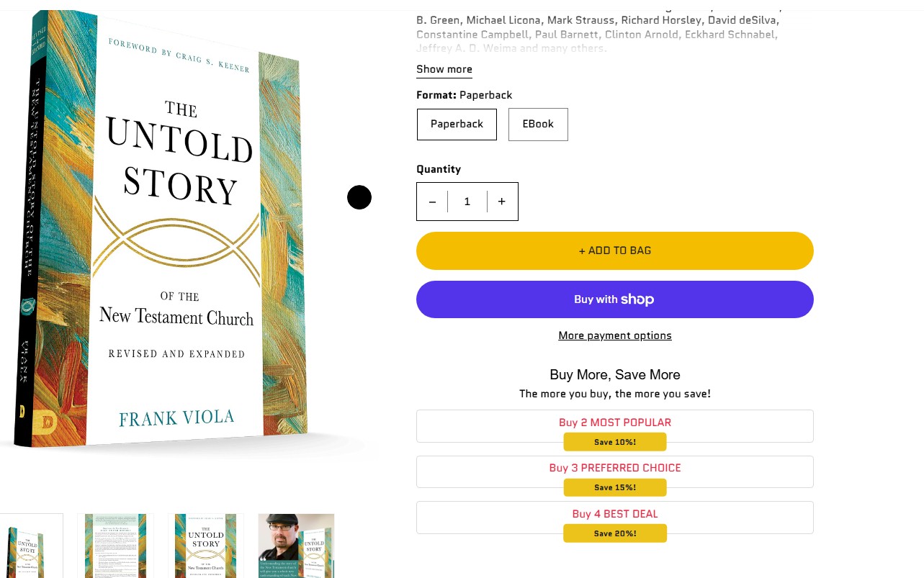Viewport: 924px width, 578px height.
Task: Click the minus icon to decrease quantity
Action: click(x=432, y=202)
